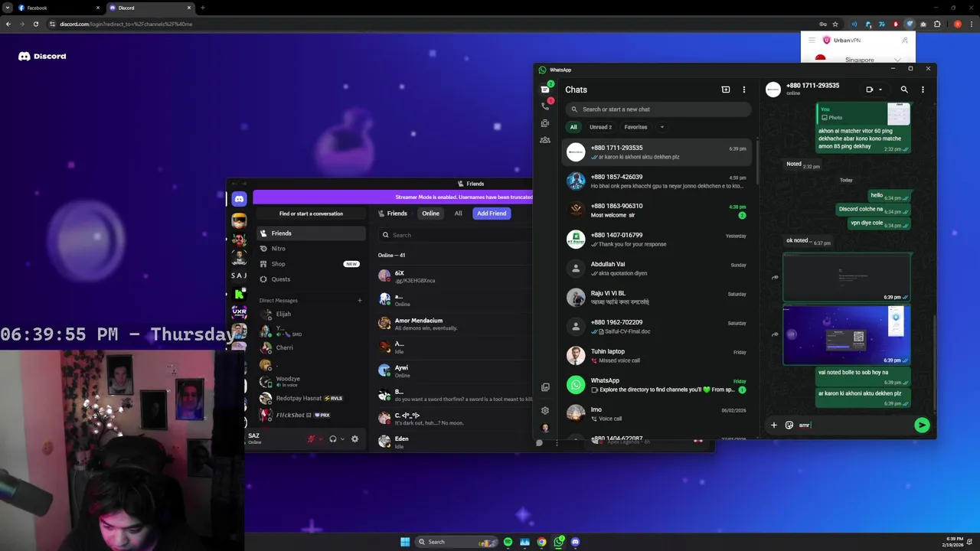Select Friends in Discord sidebar
Viewport: 980px width, 551px height.
click(x=311, y=233)
